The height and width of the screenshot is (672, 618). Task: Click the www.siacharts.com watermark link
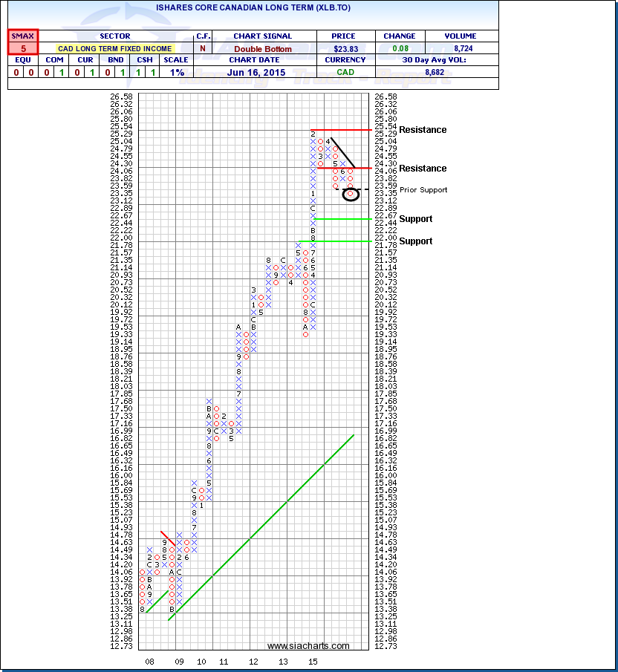(308, 646)
